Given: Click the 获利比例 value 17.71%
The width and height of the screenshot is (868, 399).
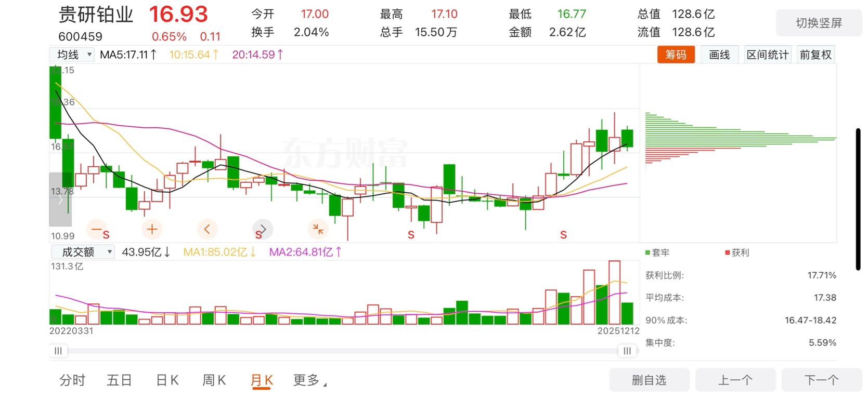Looking at the screenshot, I should 822,275.
